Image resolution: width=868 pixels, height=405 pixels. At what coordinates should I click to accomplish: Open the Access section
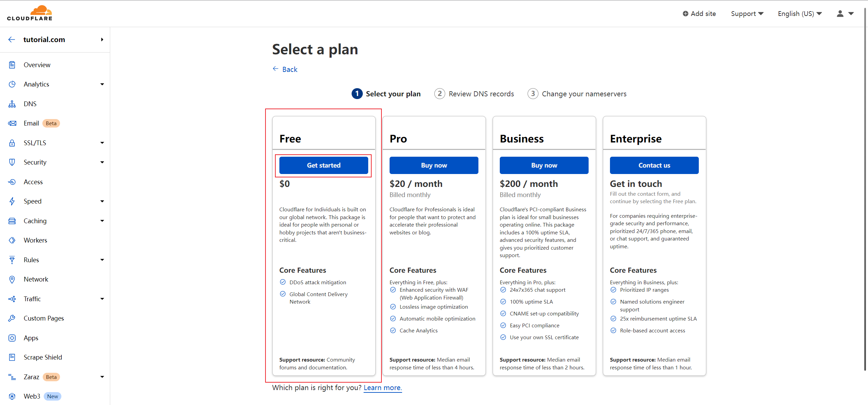point(33,181)
